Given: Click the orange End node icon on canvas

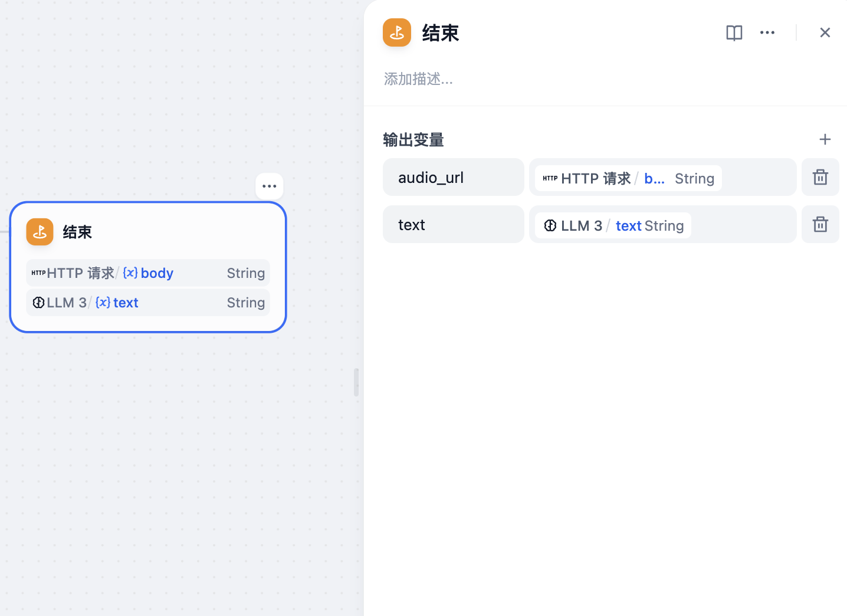Looking at the screenshot, I should click(x=40, y=232).
